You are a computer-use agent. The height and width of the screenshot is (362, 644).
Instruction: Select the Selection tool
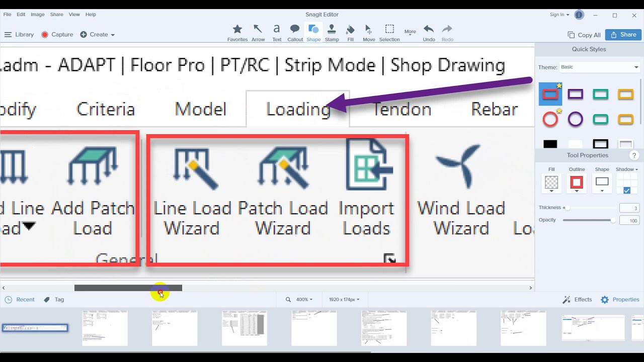389,33
